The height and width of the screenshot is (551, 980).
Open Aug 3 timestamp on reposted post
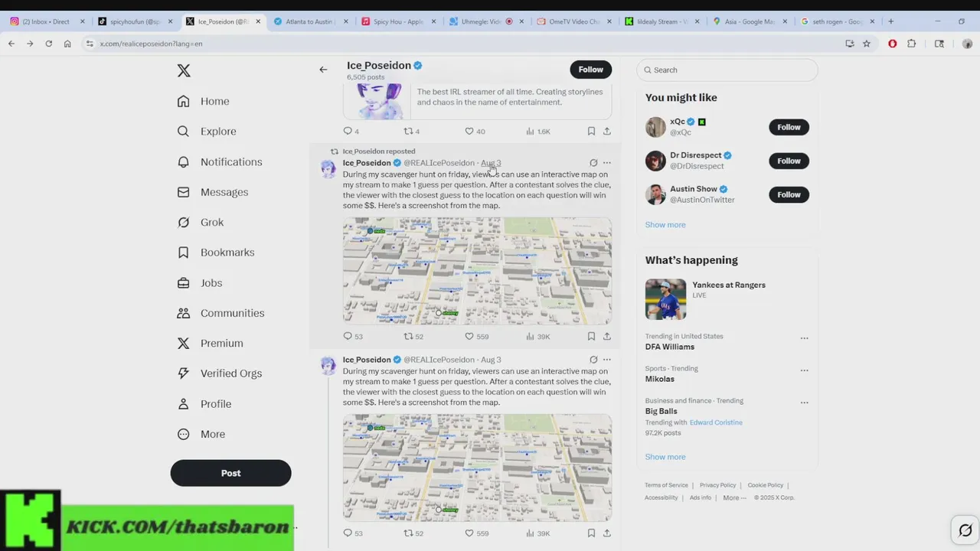(x=491, y=163)
